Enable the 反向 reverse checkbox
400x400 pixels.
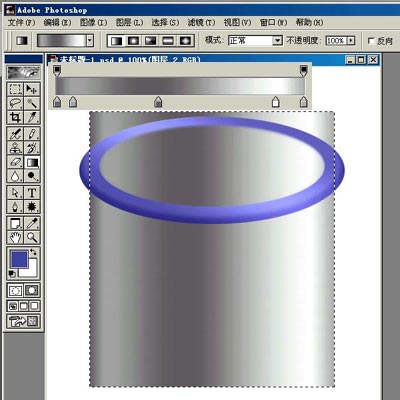(x=371, y=41)
